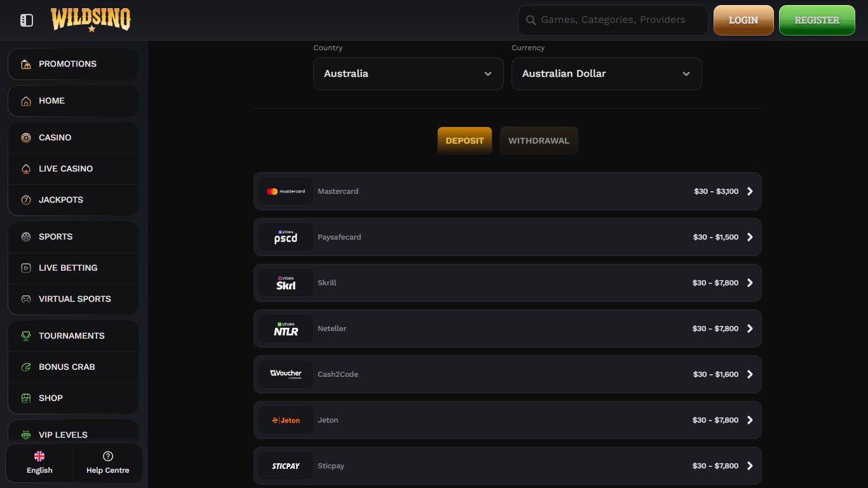Open the English language selector
Image resolution: width=868 pixels, height=488 pixels.
(x=39, y=463)
